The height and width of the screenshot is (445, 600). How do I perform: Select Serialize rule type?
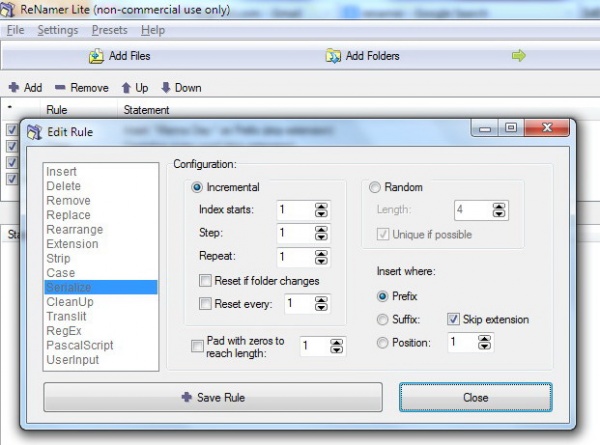pos(101,287)
